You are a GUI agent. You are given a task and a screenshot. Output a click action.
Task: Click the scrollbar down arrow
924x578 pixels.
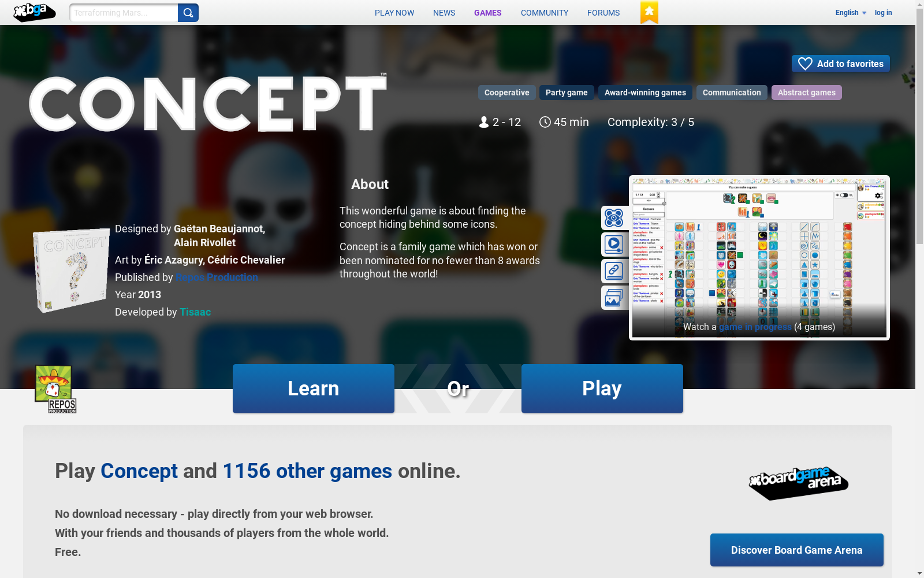click(919, 573)
